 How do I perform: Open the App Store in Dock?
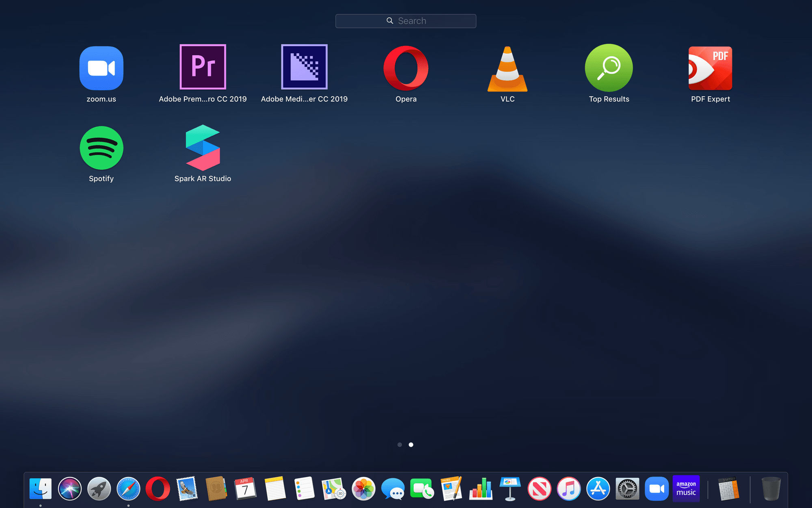(x=598, y=488)
